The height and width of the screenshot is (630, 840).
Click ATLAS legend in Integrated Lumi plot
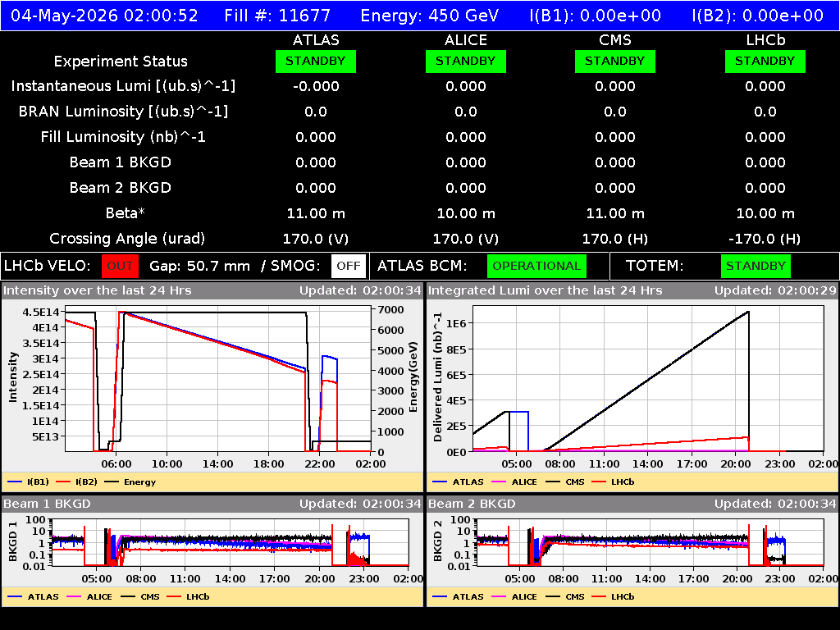[x=458, y=482]
